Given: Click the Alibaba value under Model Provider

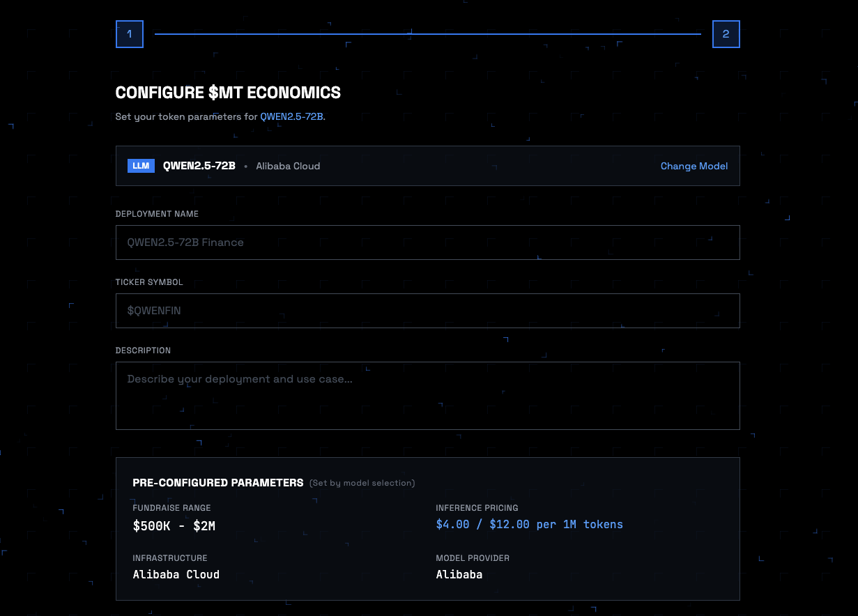Looking at the screenshot, I should 459,574.
